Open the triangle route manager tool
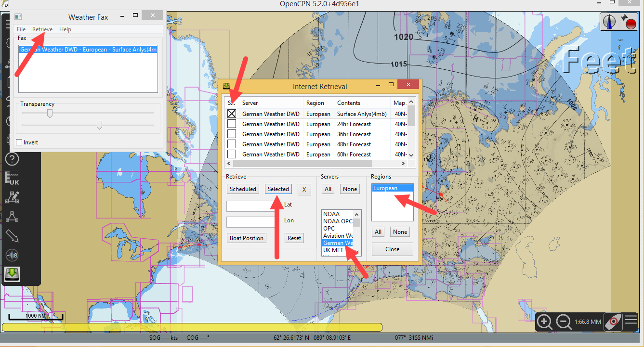Screen dimensions: 644x347 [12, 217]
